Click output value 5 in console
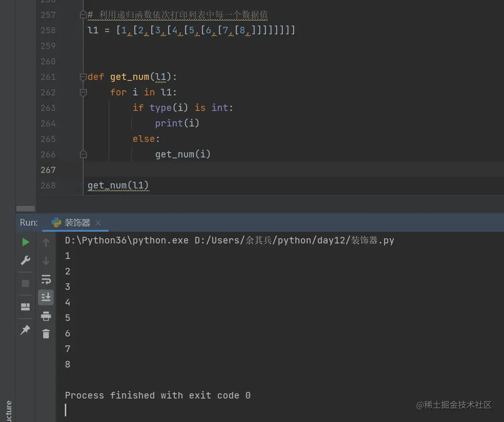 (68, 318)
